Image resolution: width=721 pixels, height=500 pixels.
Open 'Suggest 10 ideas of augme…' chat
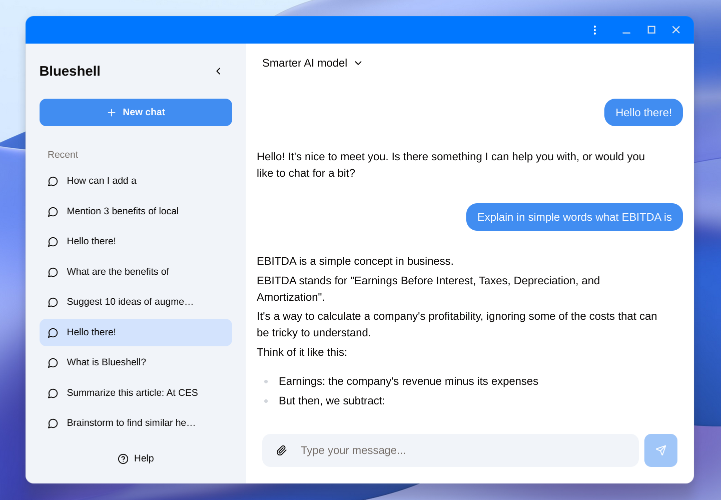pyautogui.click(x=136, y=302)
